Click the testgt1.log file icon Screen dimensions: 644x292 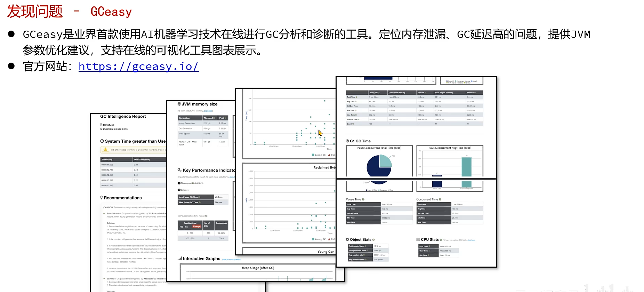pos(101,125)
